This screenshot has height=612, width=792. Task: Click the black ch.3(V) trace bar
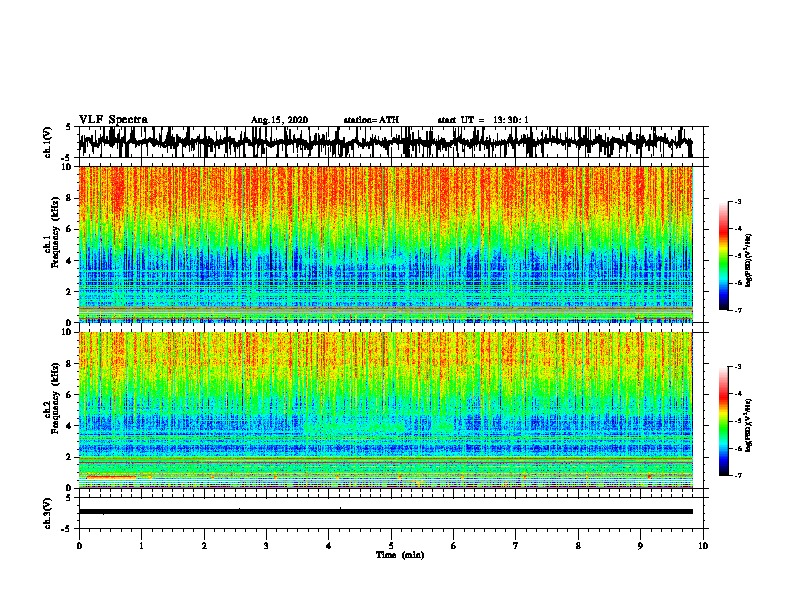point(385,512)
